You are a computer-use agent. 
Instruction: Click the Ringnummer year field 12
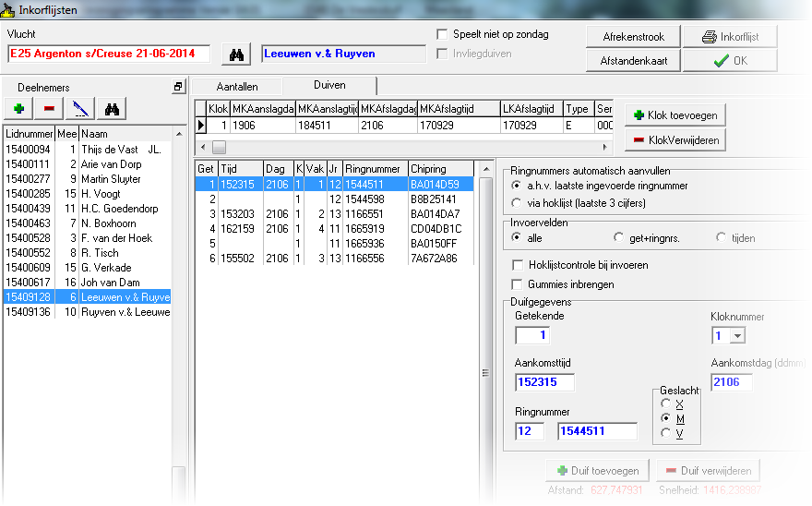tap(530, 431)
